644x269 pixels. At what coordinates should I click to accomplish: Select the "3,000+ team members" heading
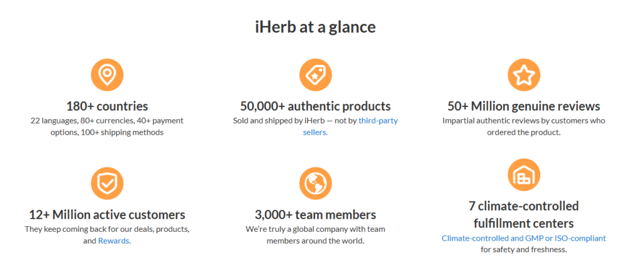tap(315, 214)
